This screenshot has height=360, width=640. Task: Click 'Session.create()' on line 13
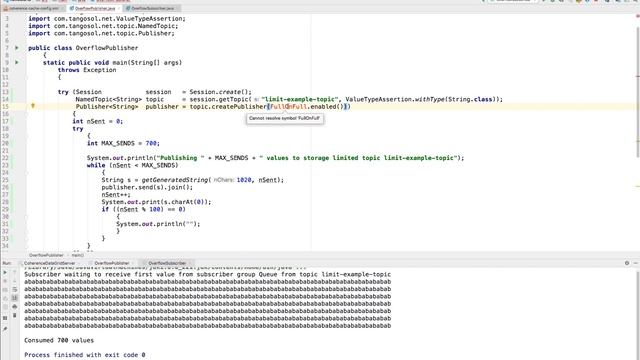(220, 92)
